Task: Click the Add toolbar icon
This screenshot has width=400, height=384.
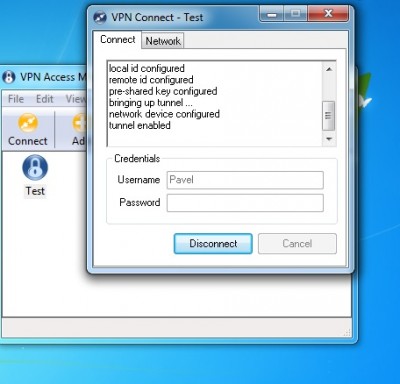Action: click(79, 123)
